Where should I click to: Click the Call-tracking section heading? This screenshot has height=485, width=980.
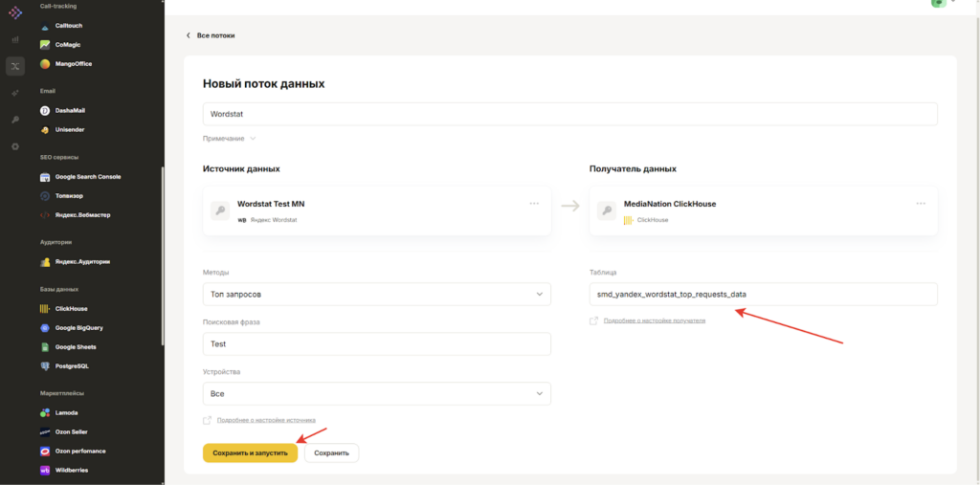(x=58, y=6)
